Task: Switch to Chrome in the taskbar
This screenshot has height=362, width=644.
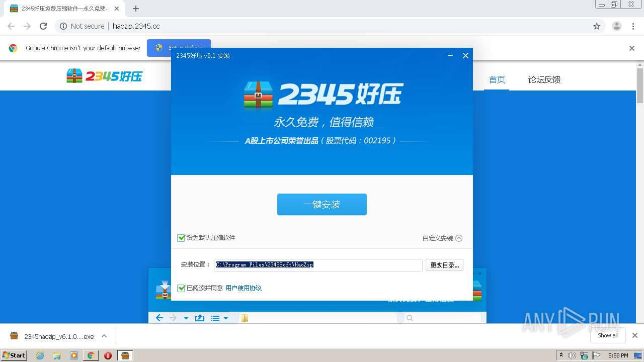Action: (91, 355)
